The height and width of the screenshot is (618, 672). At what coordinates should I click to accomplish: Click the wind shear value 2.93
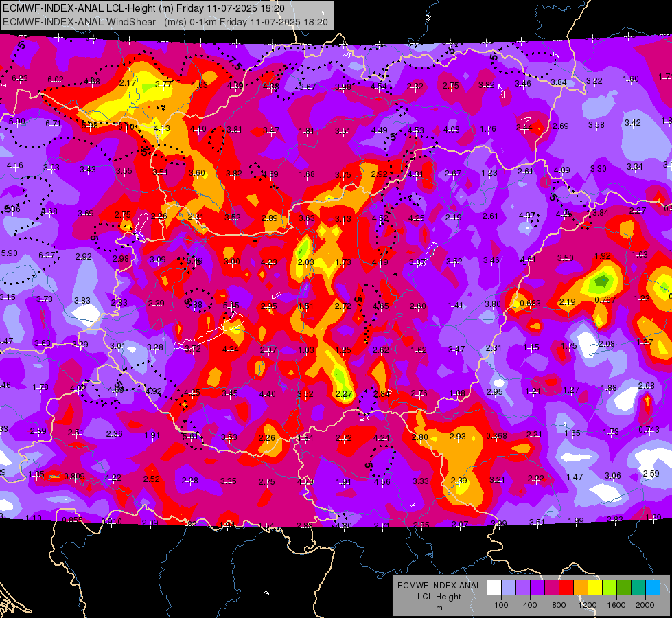click(x=457, y=436)
